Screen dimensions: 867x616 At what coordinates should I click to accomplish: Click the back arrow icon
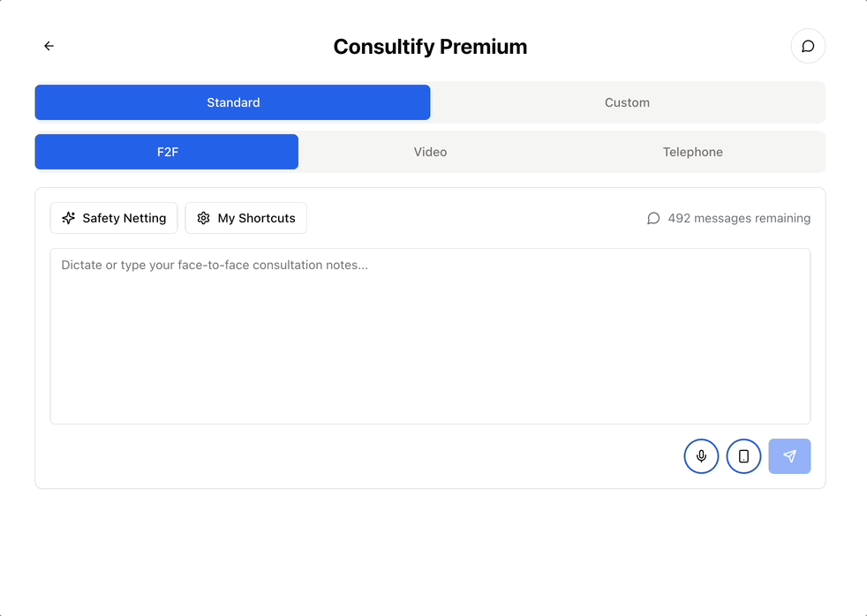coord(49,46)
